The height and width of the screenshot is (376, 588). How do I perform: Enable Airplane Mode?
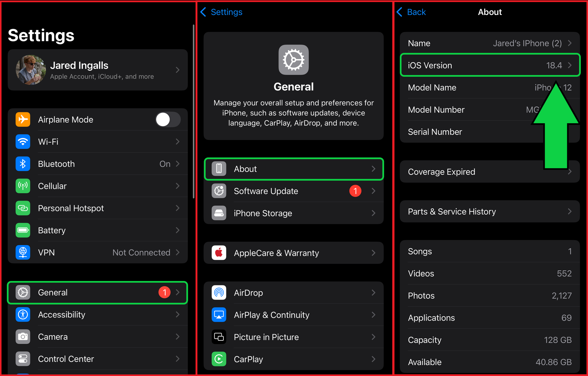pos(168,119)
